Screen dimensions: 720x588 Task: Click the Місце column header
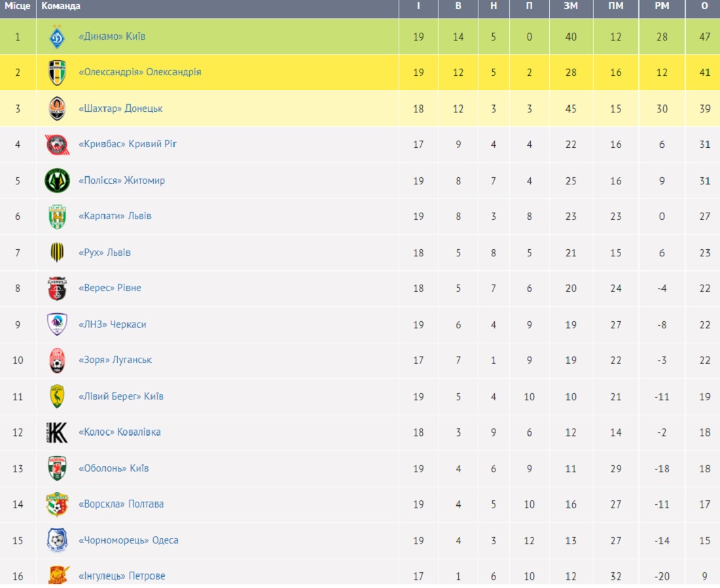[x=18, y=6]
